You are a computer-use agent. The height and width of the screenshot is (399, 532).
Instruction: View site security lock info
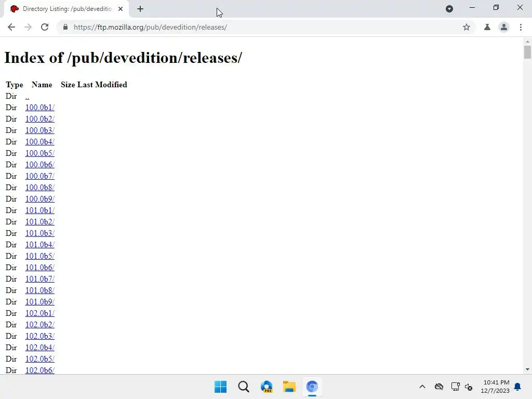coord(65,27)
